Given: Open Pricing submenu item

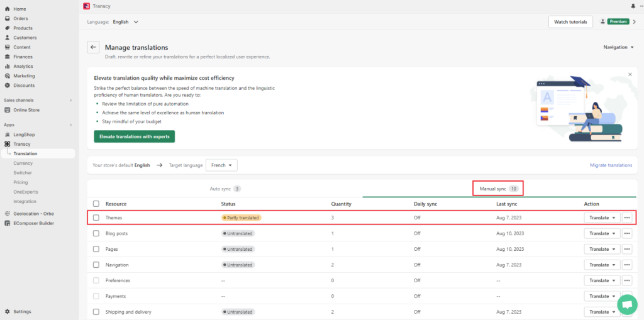Looking at the screenshot, I should click(21, 182).
